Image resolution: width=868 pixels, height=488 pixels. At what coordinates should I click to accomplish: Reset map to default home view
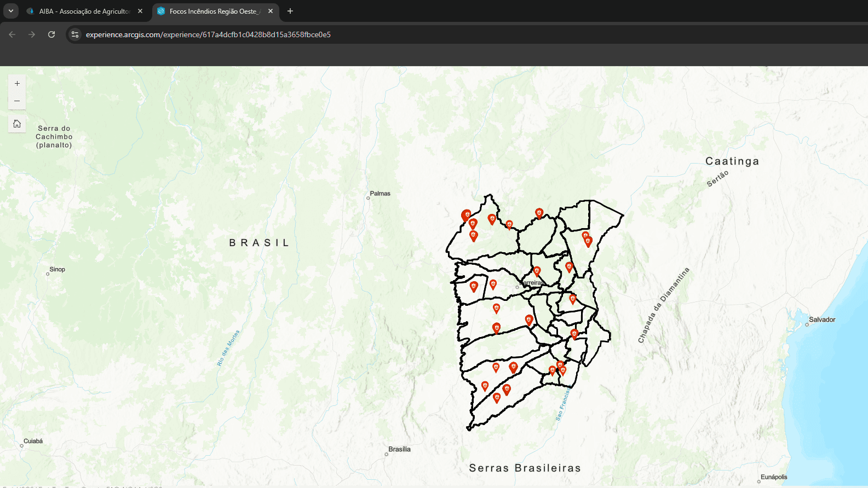pyautogui.click(x=17, y=124)
